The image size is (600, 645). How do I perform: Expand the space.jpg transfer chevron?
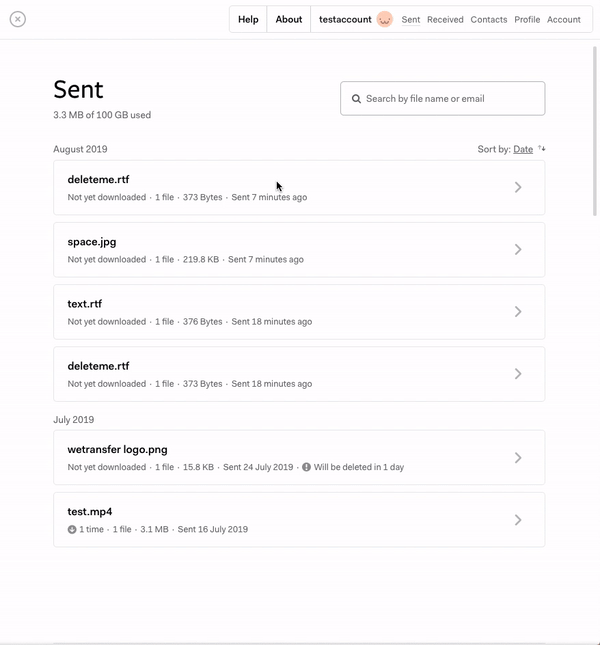pos(518,250)
